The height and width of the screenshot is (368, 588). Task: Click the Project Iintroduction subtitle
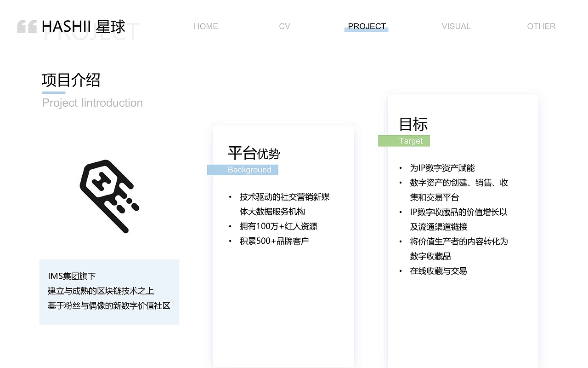point(92,103)
